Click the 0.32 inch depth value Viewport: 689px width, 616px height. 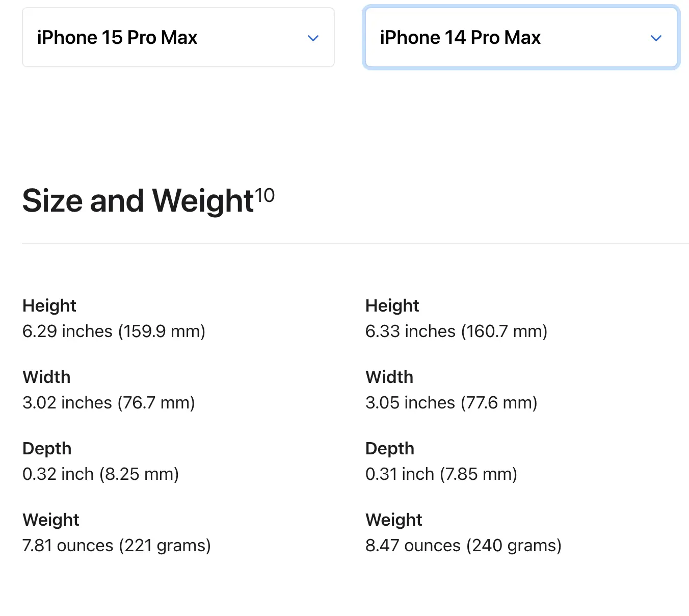[x=100, y=474]
